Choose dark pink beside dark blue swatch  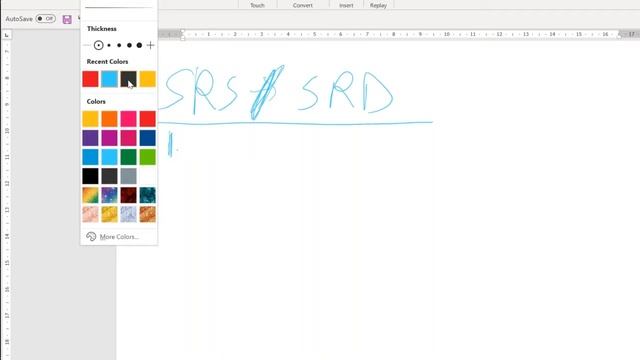[x=129, y=138]
